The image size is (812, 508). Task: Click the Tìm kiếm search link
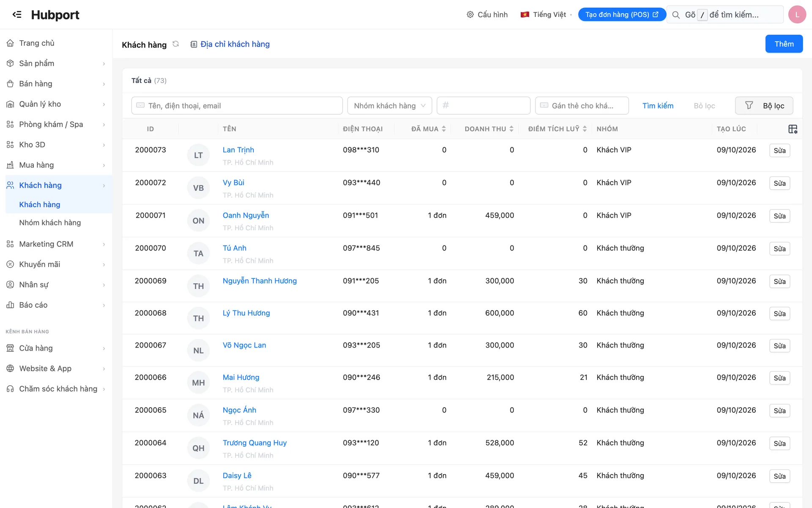658,106
